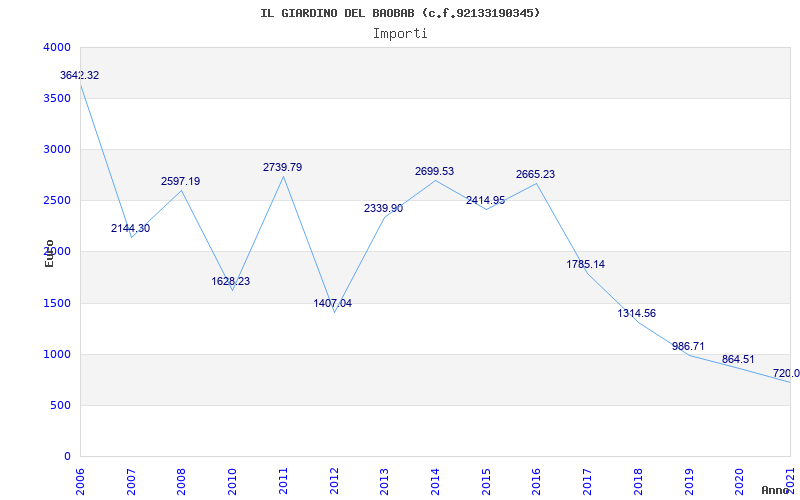Click the 1407.04 data label
The height and width of the screenshot is (500, 800).
(x=333, y=304)
